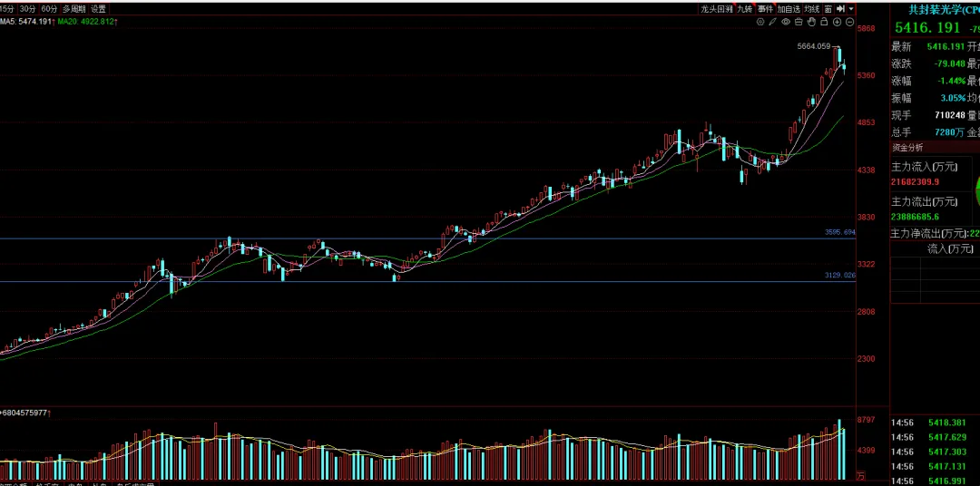Screen dimensions: 980x486
Task: Enable the 九转 indicator button
Action: 745,9
